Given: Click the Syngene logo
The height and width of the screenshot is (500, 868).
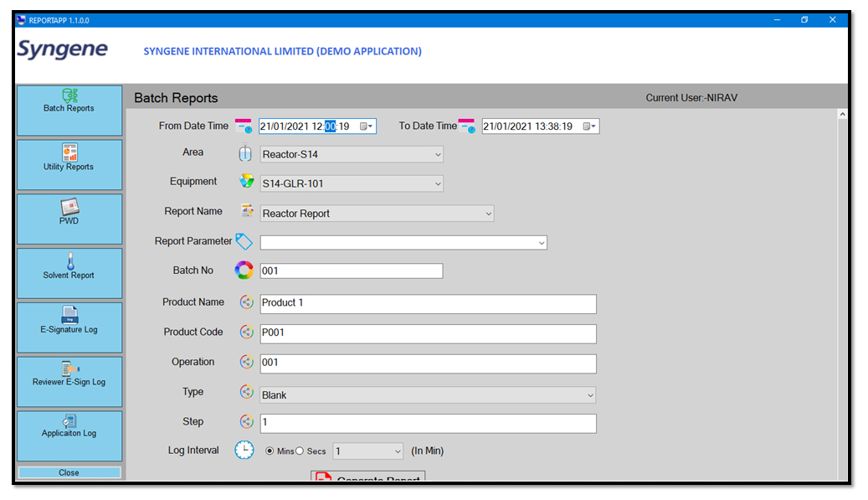Looking at the screenshot, I should 63,49.
